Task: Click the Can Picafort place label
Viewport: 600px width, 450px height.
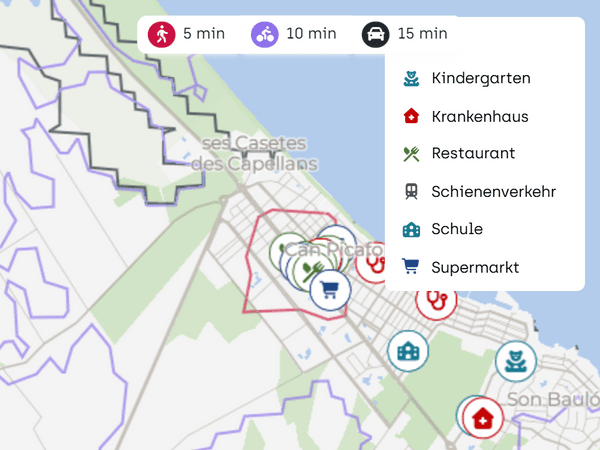Action: click(333, 250)
